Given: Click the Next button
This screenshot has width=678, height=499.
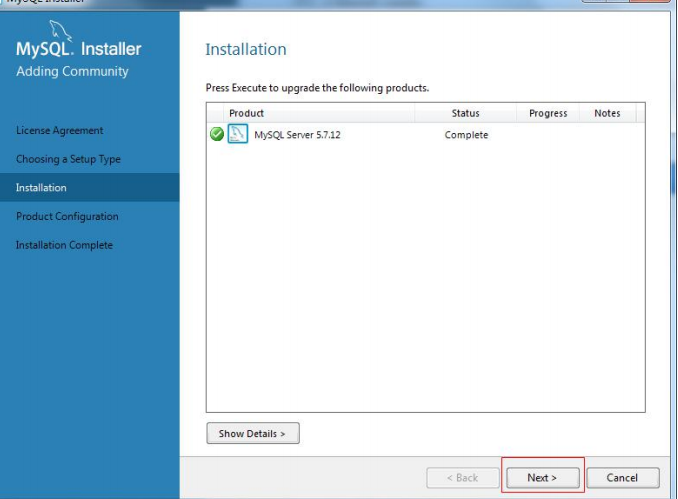Looking at the screenshot, I should pyautogui.click(x=543, y=477).
